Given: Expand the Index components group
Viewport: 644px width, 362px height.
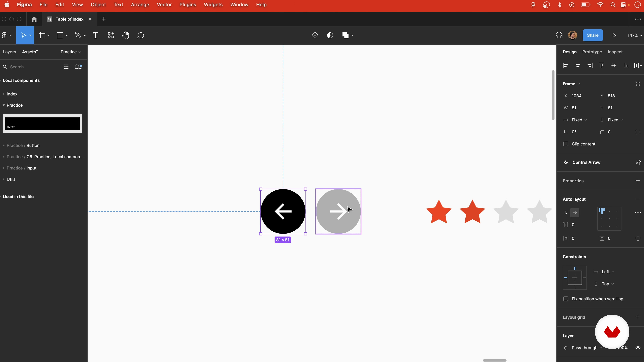Looking at the screenshot, I should (x=4, y=94).
